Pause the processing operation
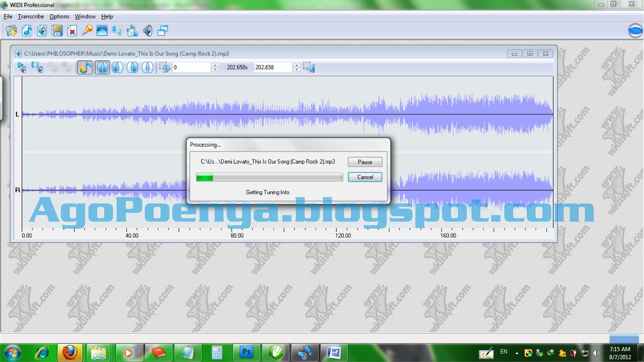Screen dimensions: 644x362 [x=365, y=162]
